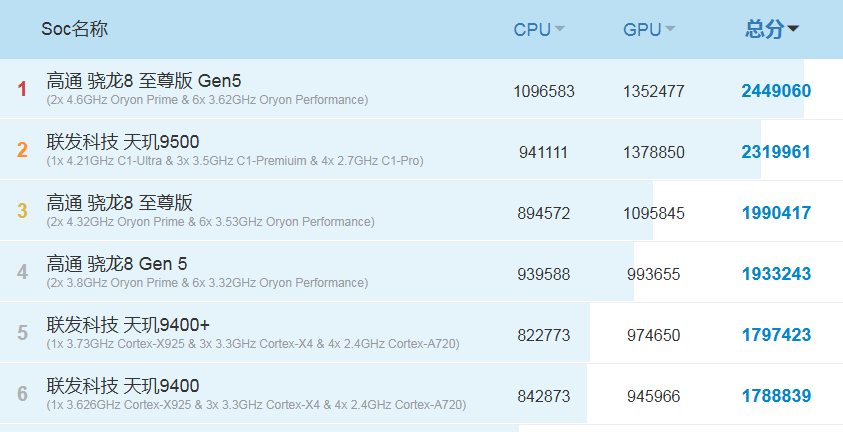Select CPU score 822773
Screen dimensions: 843x432
point(544,335)
